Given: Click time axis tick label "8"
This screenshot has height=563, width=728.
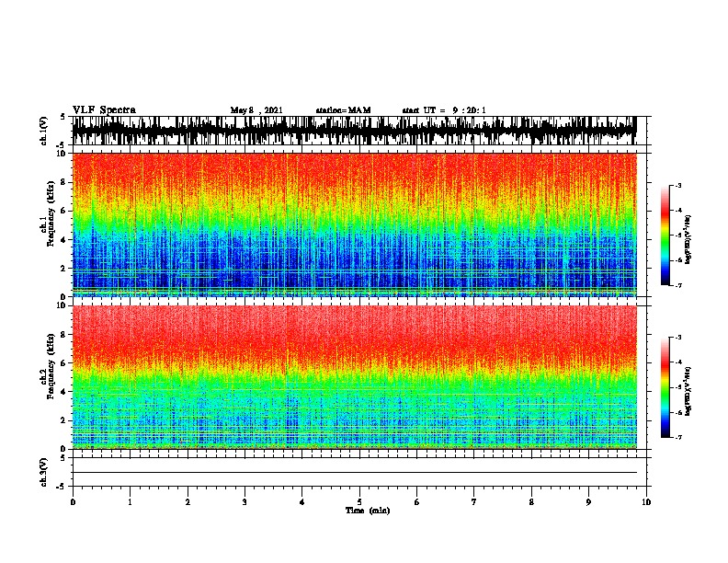Looking at the screenshot, I should point(531,502).
